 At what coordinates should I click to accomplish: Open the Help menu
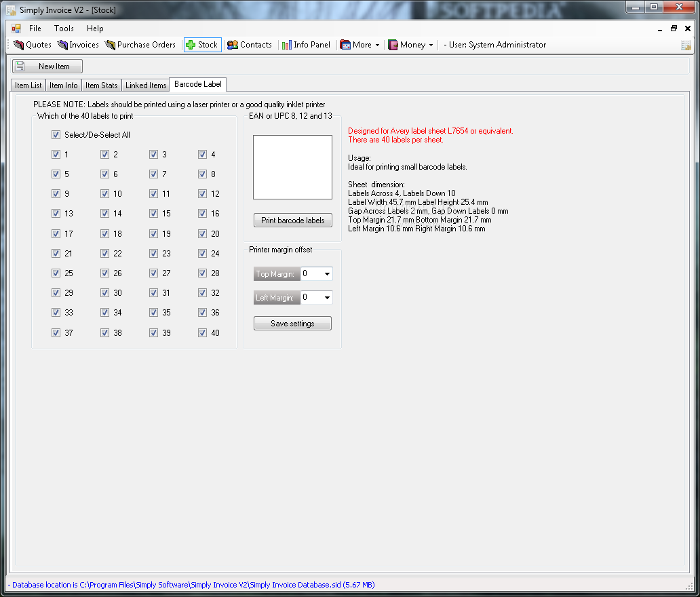pos(95,28)
